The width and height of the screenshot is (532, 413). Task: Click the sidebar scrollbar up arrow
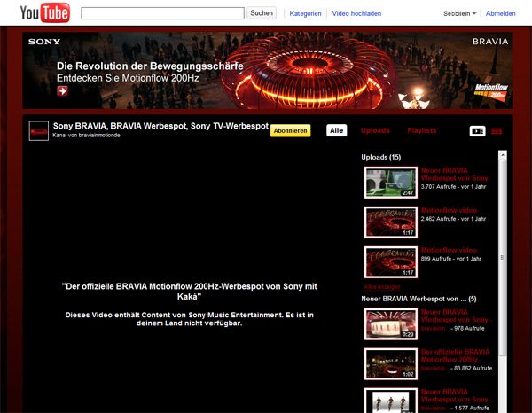[503, 155]
